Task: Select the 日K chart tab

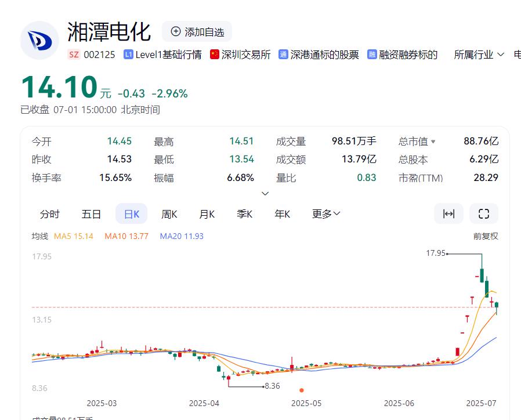Action: point(131,213)
